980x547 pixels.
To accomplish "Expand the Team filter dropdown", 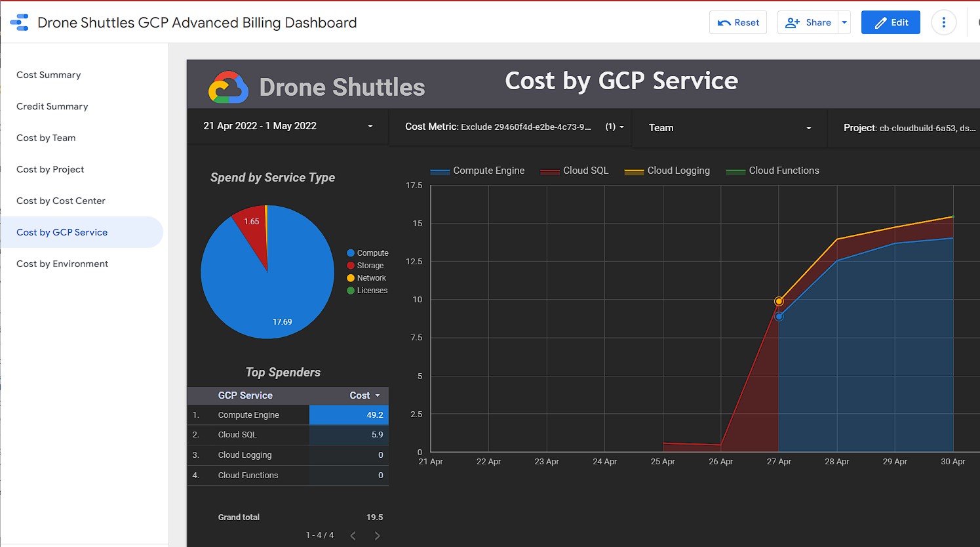I will point(730,128).
